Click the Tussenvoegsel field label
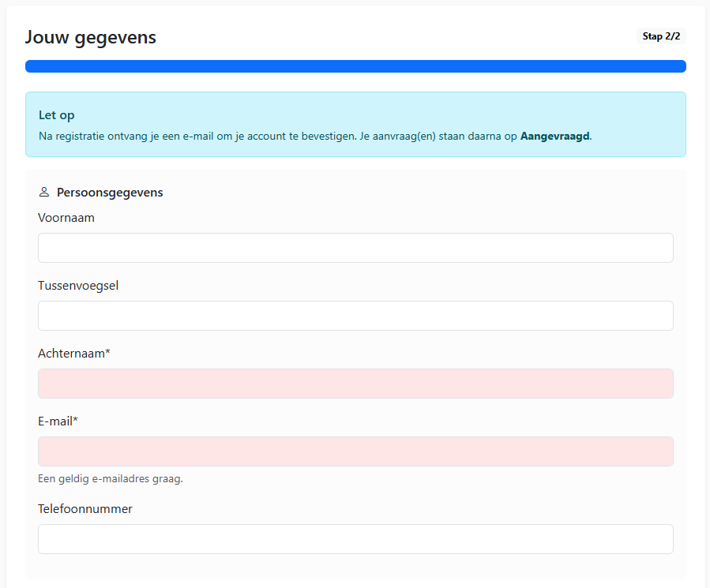This screenshot has width=710, height=588. click(x=78, y=286)
